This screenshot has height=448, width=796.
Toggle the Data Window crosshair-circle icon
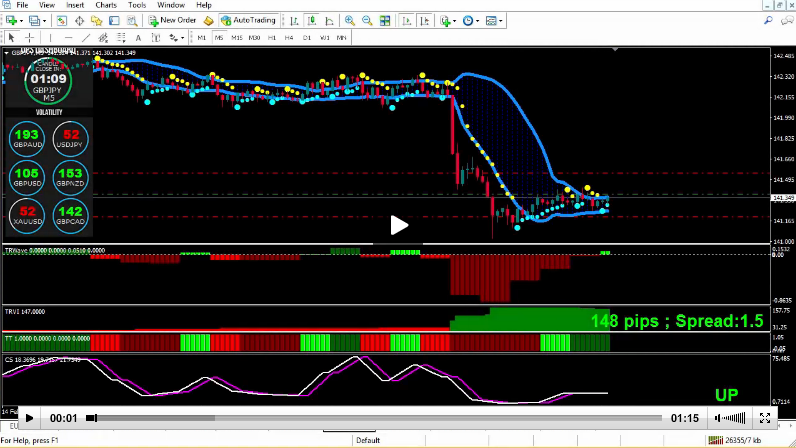pyautogui.click(x=79, y=21)
